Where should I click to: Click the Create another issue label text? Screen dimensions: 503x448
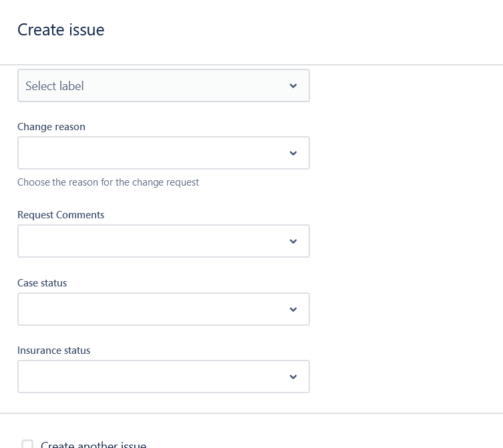click(94, 445)
